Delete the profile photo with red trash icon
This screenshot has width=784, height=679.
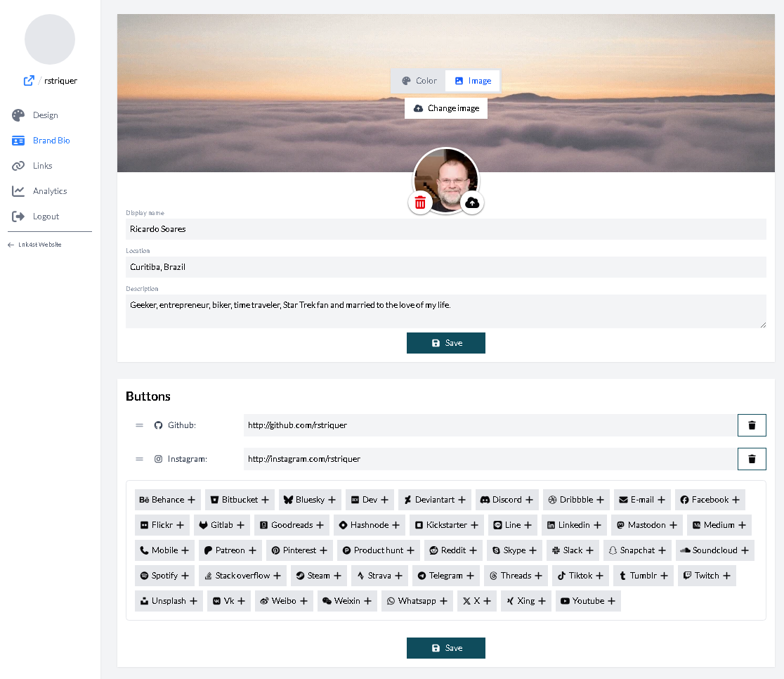pos(421,202)
